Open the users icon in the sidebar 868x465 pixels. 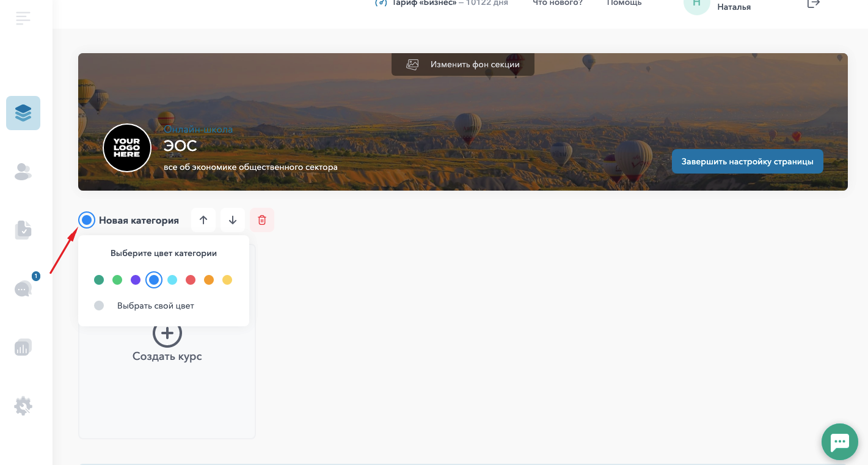point(23,172)
